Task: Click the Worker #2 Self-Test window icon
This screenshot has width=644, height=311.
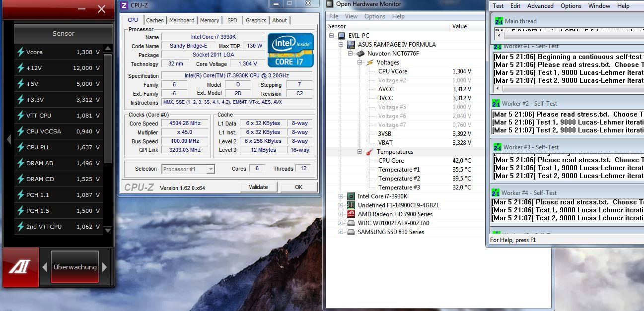Action: point(496,104)
